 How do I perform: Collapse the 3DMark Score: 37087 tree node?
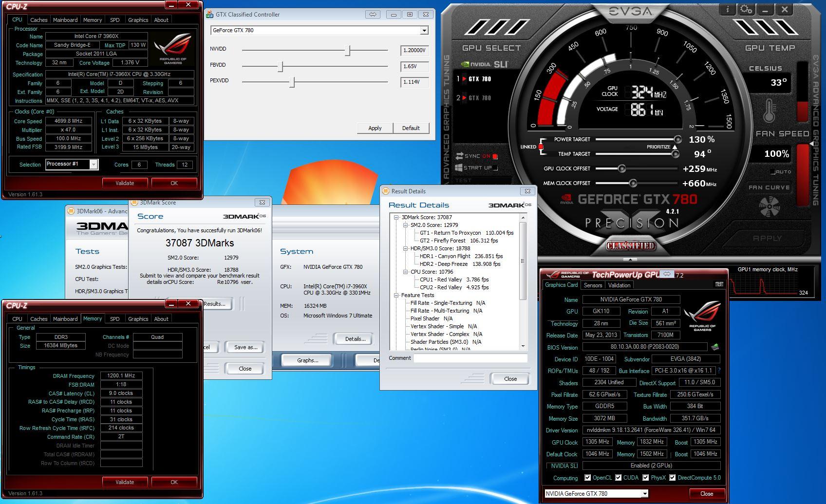coord(396,217)
